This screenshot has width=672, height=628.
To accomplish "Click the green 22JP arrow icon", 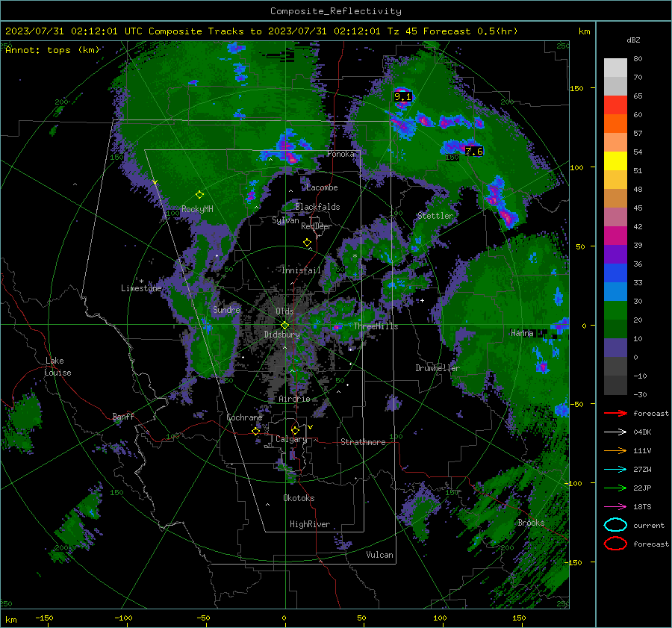I will click(x=615, y=488).
